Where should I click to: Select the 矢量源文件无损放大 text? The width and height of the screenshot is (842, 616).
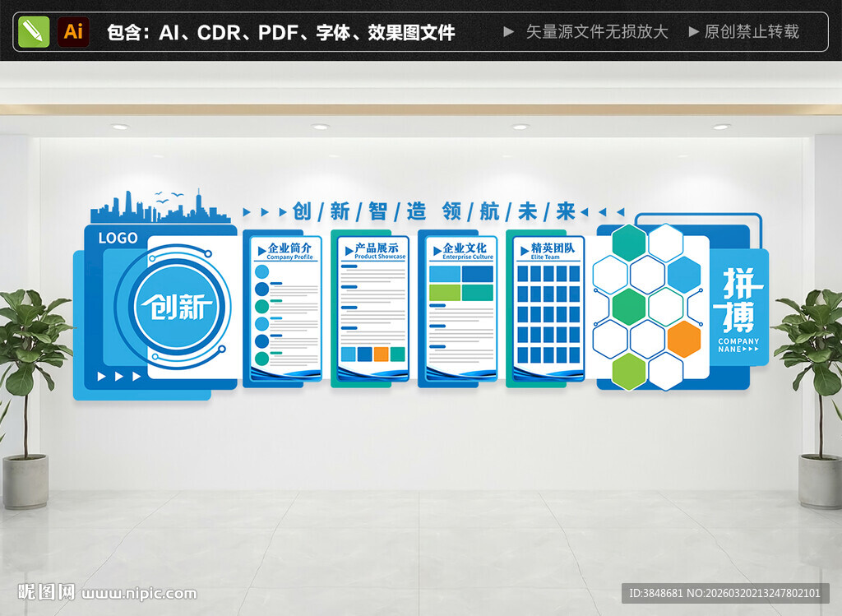pyautogui.click(x=597, y=32)
